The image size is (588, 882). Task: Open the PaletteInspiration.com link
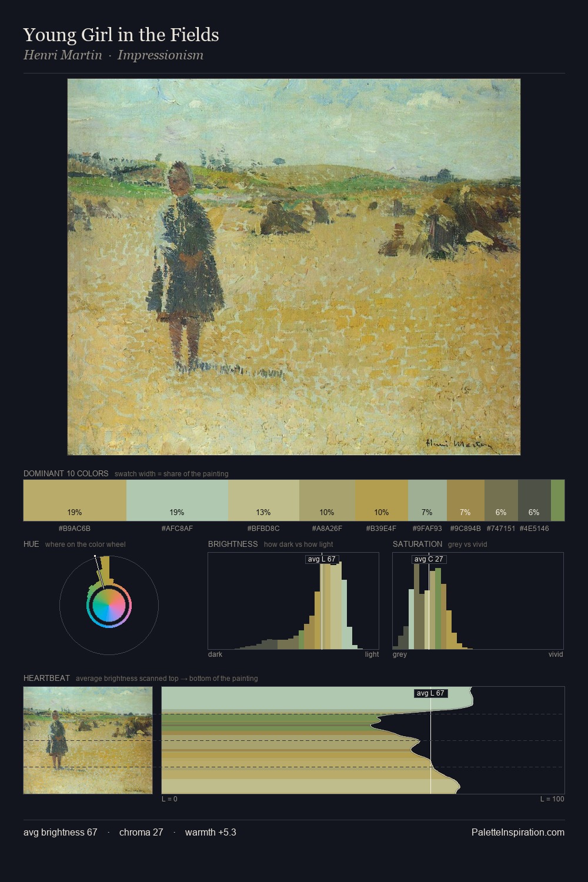tap(518, 832)
